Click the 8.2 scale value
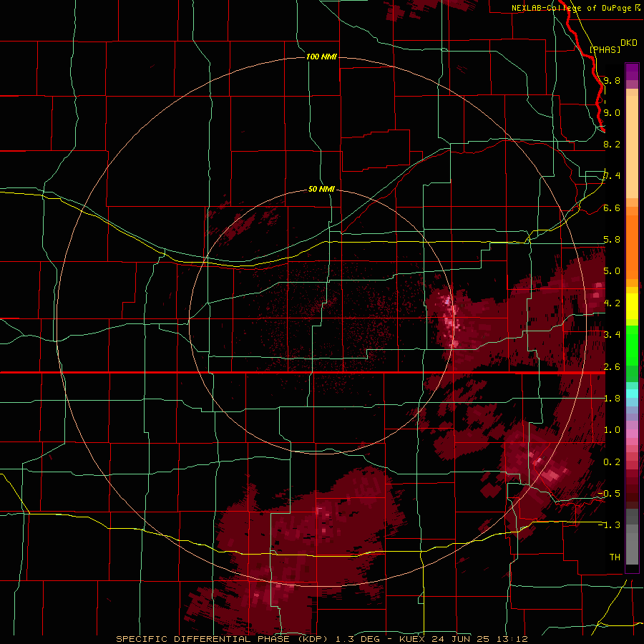Image resolution: width=644 pixels, height=644 pixels. (612, 144)
